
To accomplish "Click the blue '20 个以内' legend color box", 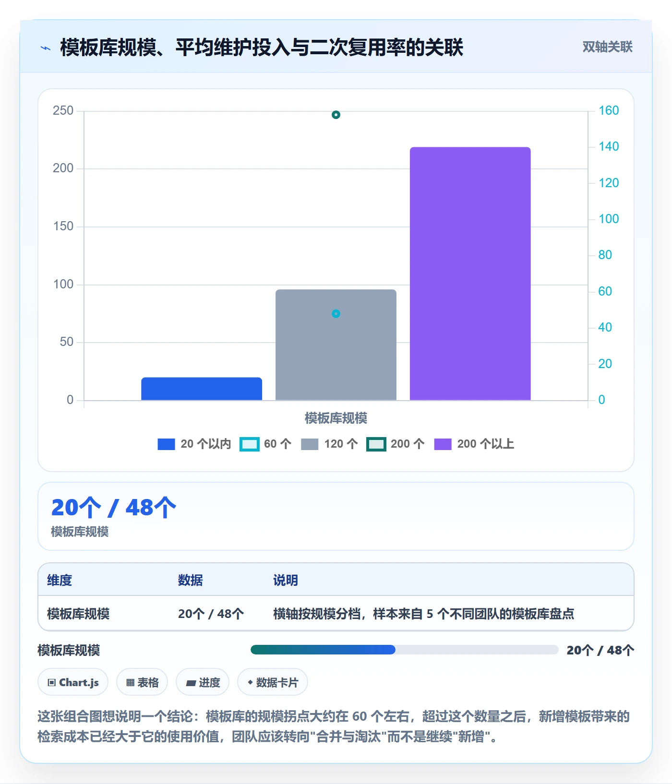I will coord(166,444).
